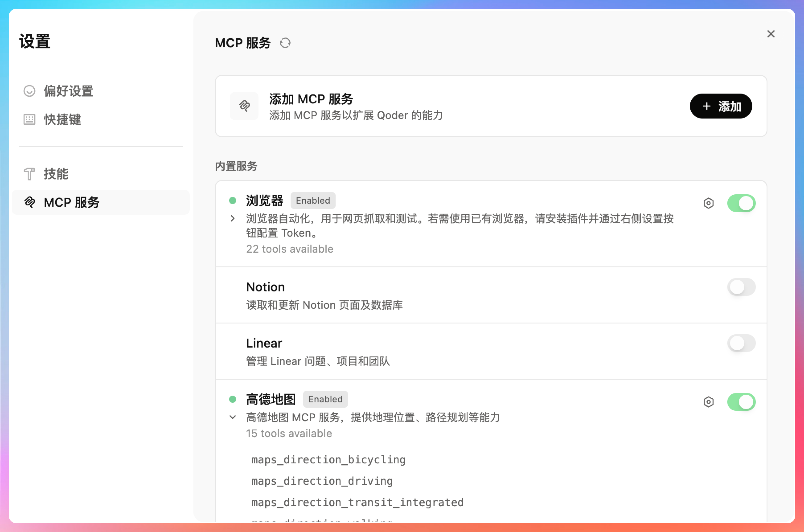The height and width of the screenshot is (532, 804).
Task: Click the 偏好设置 smiley icon in sidebar
Action: [x=29, y=91]
